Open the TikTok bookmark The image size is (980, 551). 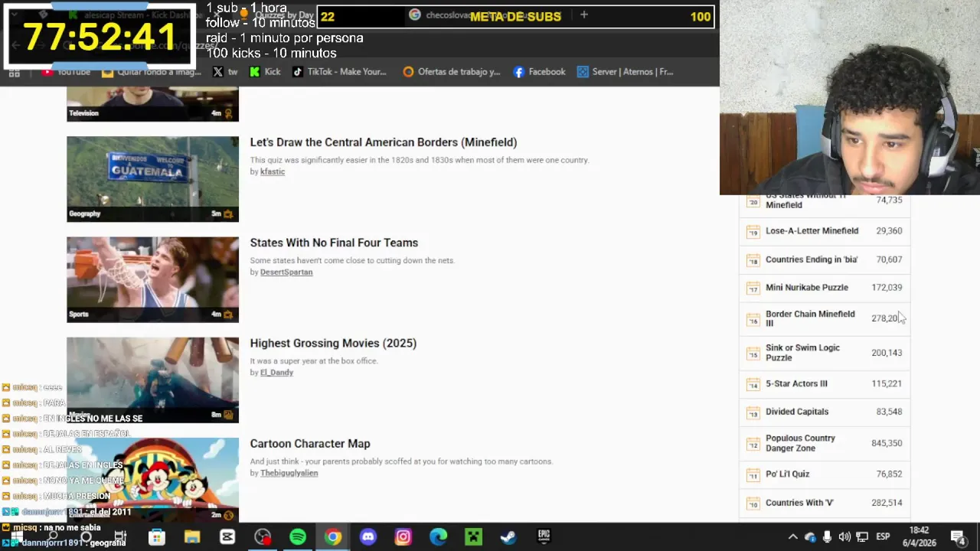tap(339, 72)
